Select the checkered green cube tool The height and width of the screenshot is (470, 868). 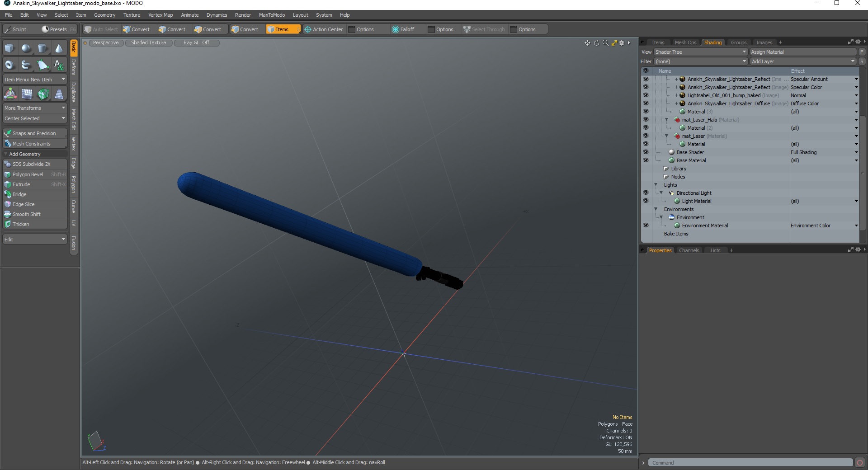tap(42, 94)
